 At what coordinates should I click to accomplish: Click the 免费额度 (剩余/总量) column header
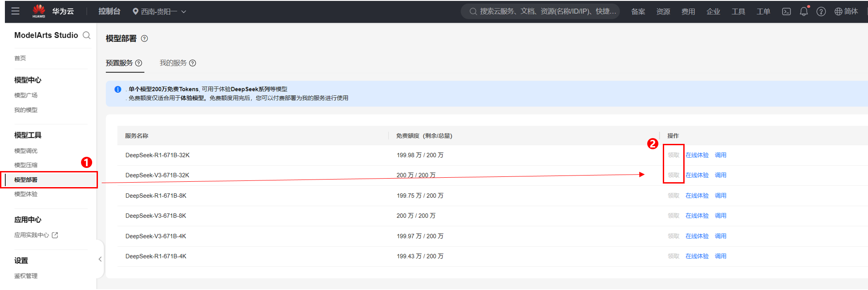424,136
